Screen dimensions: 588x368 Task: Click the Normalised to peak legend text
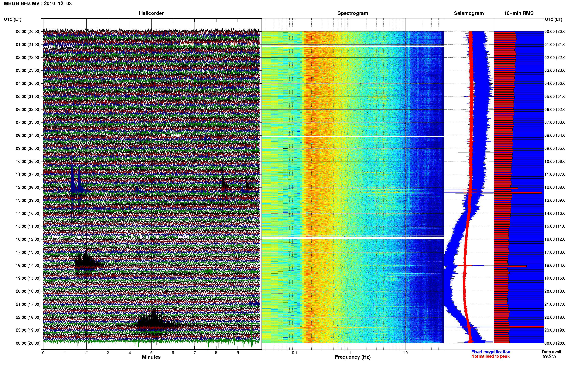[x=490, y=356]
